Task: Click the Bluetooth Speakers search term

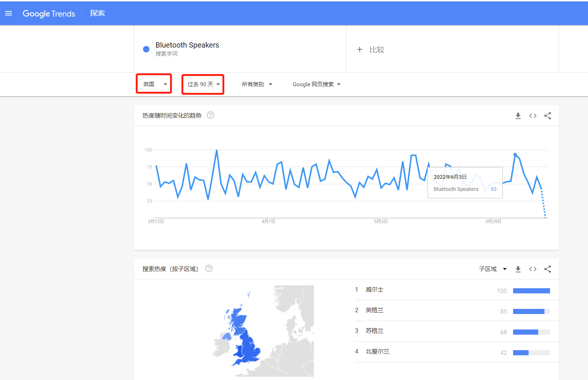Action: point(187,45)
